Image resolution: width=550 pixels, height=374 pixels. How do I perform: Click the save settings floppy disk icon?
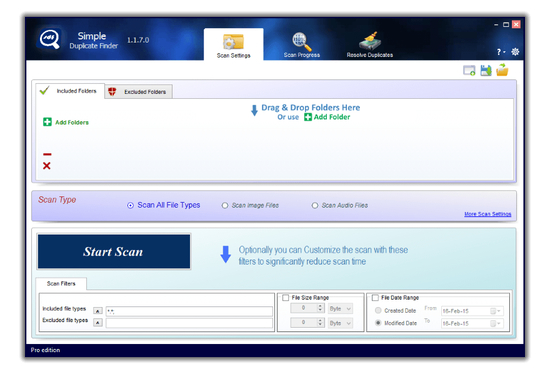486,70
